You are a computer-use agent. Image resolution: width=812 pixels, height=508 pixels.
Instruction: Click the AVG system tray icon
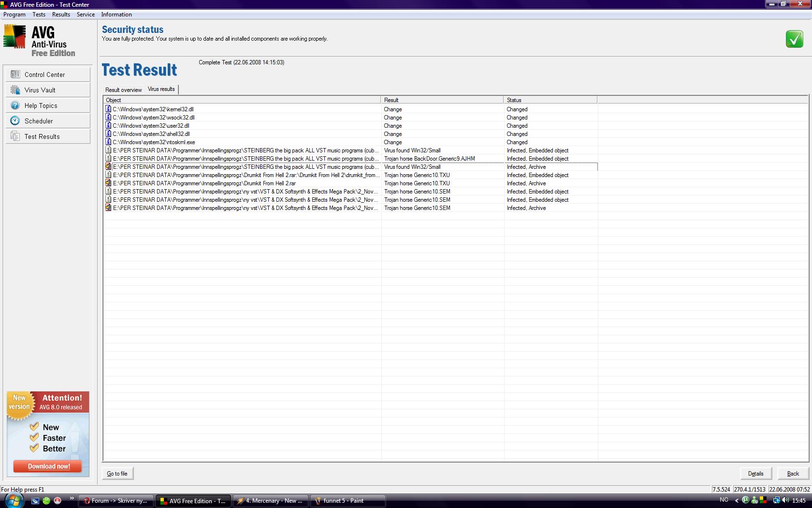point(763,500)
